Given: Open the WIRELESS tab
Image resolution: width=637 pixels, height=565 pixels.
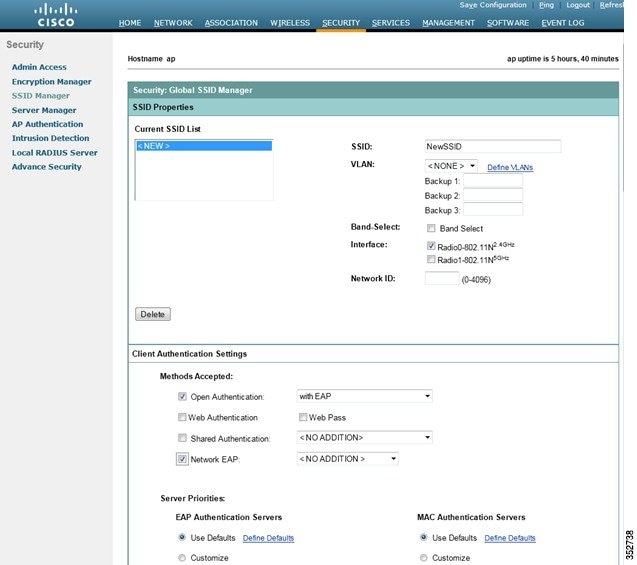Looking at the screenshot, I should [x=290, y=23].
